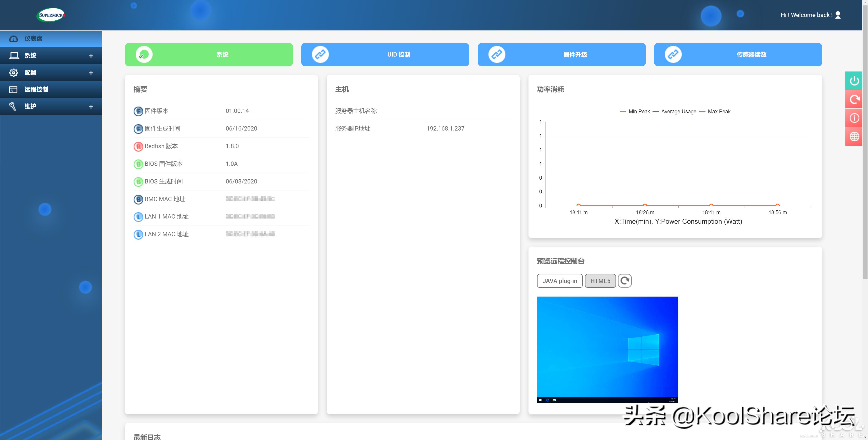Switch console preview to HTML5
The image size is (868, 440).
point(600,281)
